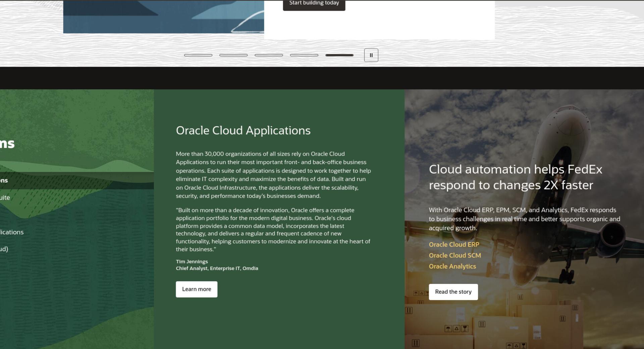
Task: Open the Oracle Cloud SCM link
Action: pos(455,255)
